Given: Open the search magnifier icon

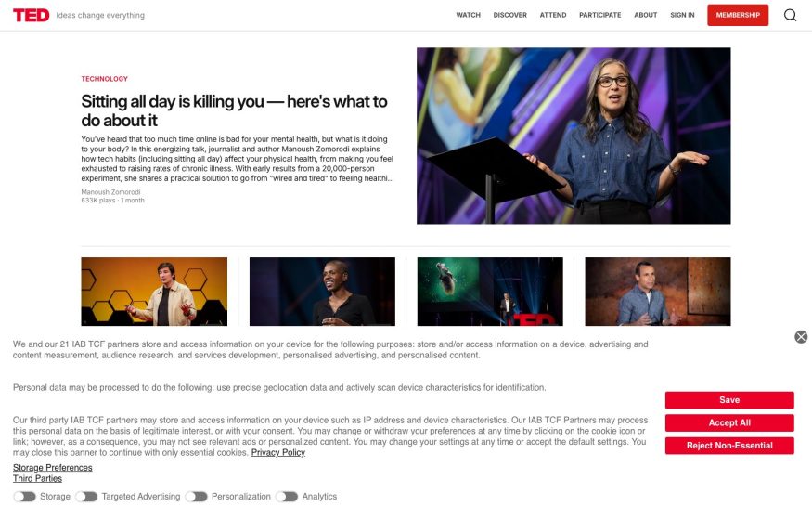Looking at the screenshot, I should pyautogui.click(x=790, y=15).
